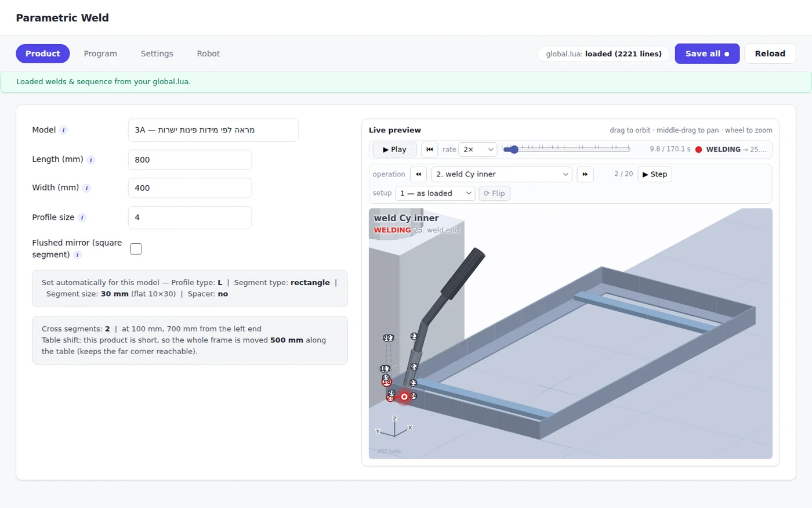Go to next operation
The height and width of the screenshot is (508, 812).
(x=585, y=174)
